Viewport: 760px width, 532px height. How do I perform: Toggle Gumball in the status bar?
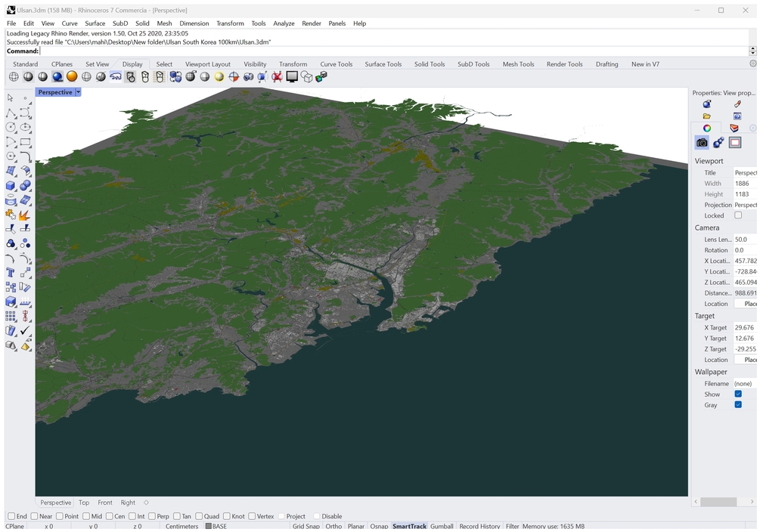(x=442, y=526)
